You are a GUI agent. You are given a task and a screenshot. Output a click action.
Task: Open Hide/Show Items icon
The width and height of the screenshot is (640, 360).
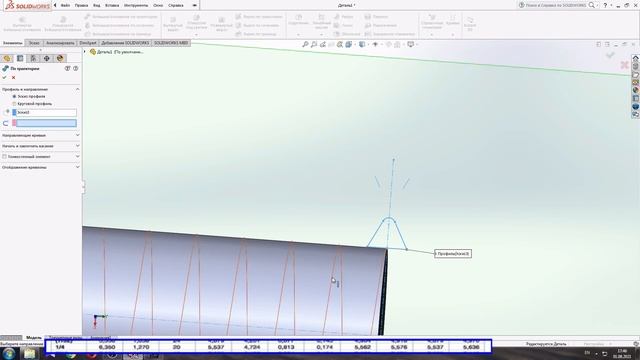click(375, 44)
